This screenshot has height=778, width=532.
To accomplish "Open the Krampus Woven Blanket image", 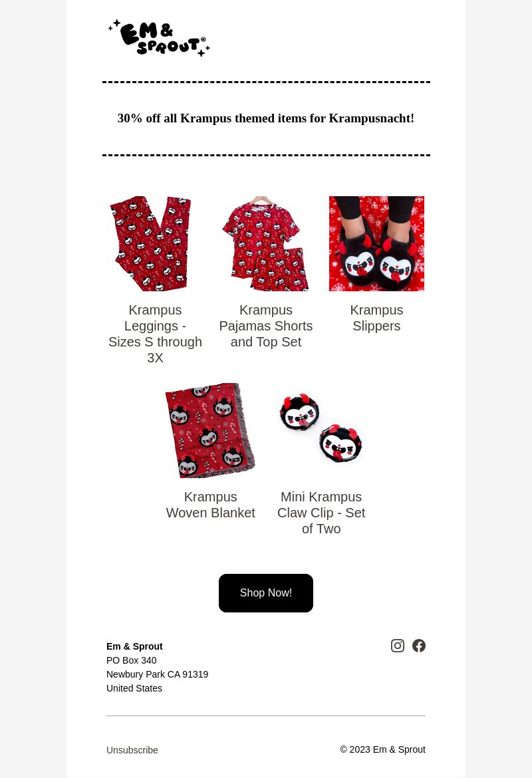I will tap(210, 430).
